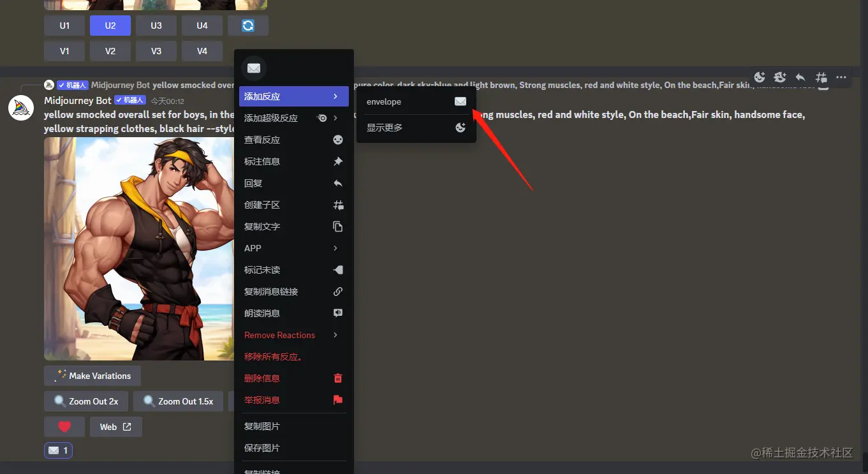The width and height of the screenshot is (868, 474).
Task: Click the V1 variation button
Action: click(x=64, y=51)
